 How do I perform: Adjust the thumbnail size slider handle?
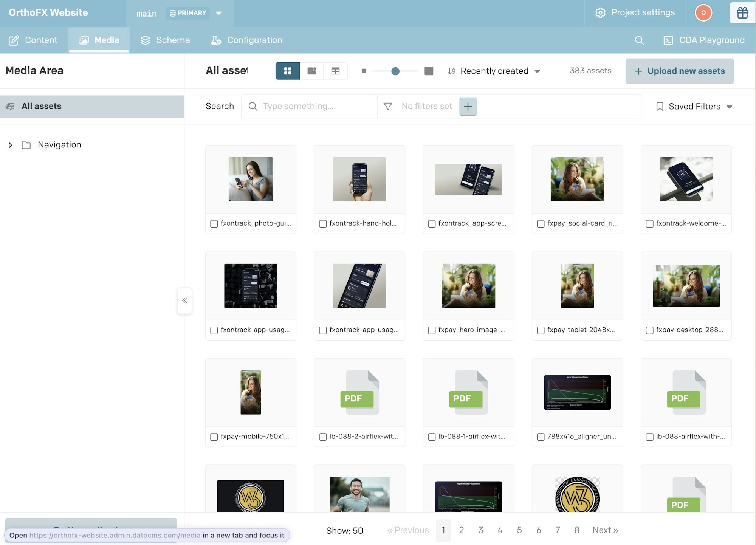coord(395,71)
